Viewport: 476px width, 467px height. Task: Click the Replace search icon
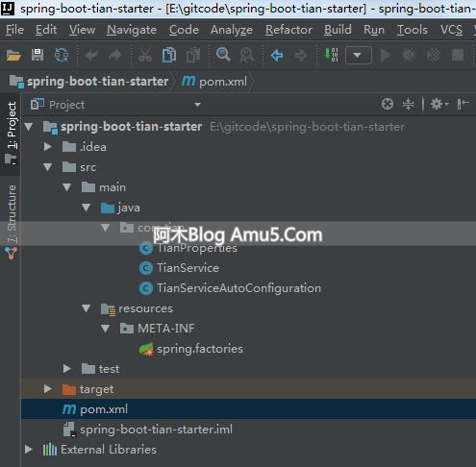(247, 55)
